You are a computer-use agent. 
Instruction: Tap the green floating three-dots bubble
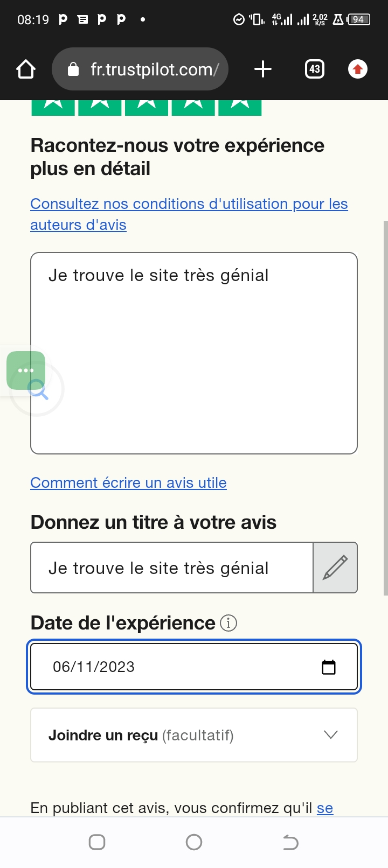tap(26, 370)
